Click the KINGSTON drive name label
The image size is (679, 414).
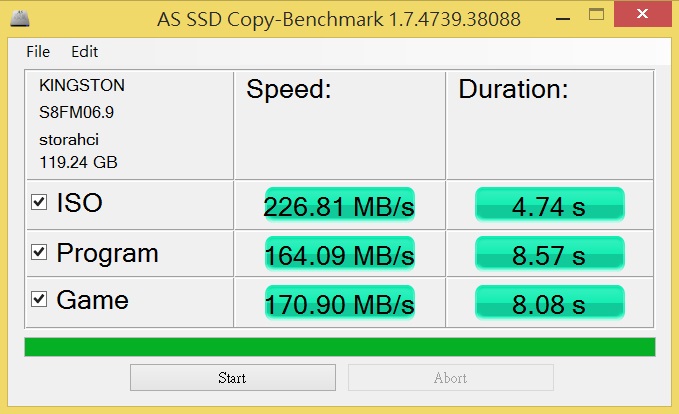pyautogui.click(x=82, y=85)
